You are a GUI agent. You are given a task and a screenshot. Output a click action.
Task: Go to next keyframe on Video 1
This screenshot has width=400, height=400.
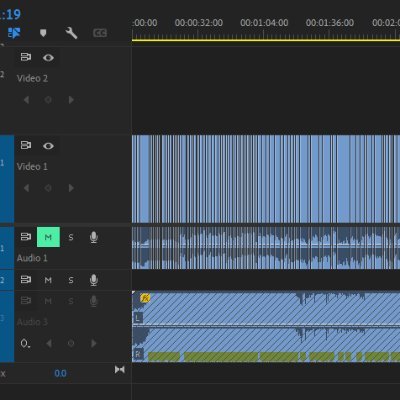(71, 188)
